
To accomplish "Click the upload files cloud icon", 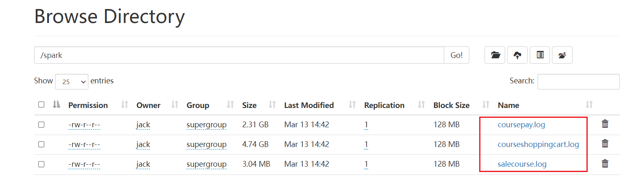I will coord(517,55).
